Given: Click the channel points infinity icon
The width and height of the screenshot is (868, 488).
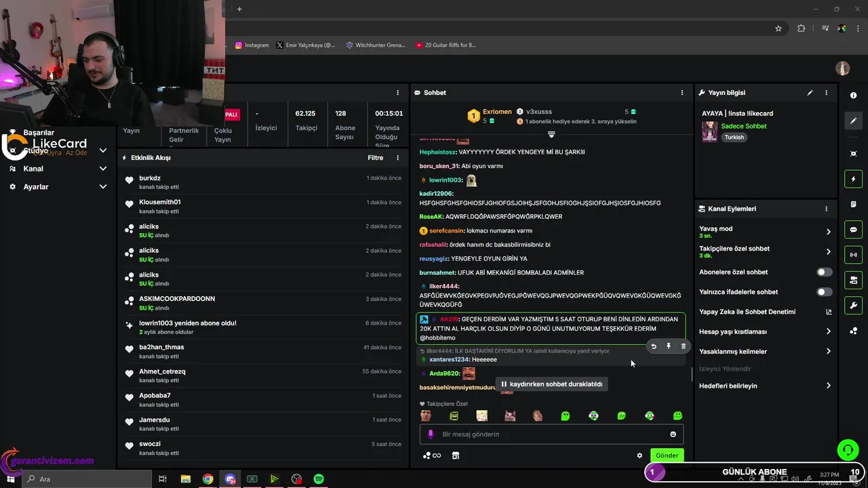Looking at the screenshot, I should pos(432,455).
